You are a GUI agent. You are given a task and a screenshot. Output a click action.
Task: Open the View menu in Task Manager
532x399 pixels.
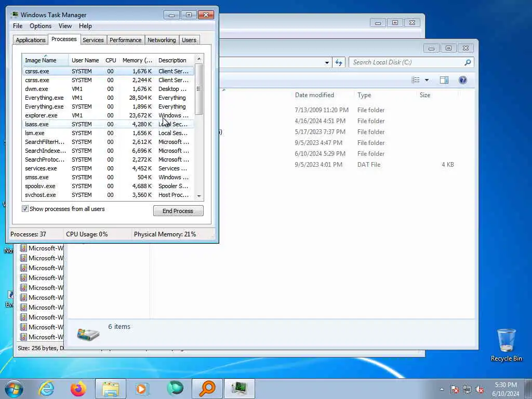(65, 26)
